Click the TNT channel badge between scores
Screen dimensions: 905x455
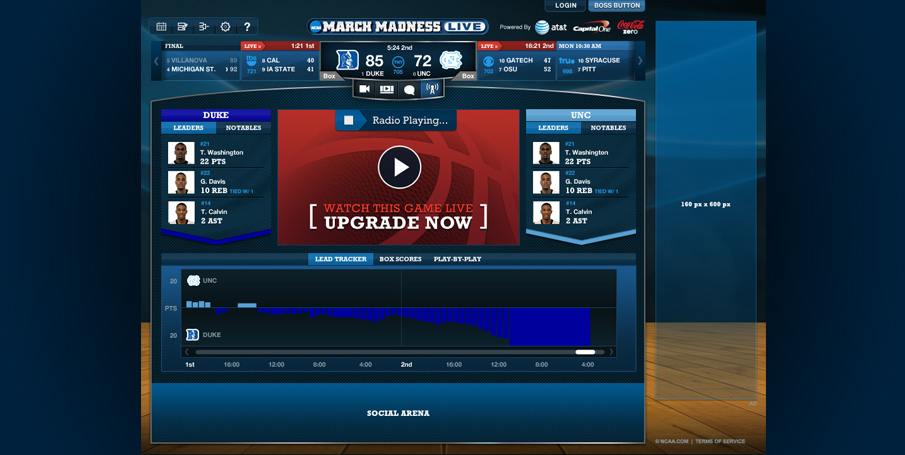pyautogui.click(x=398, y=62)
